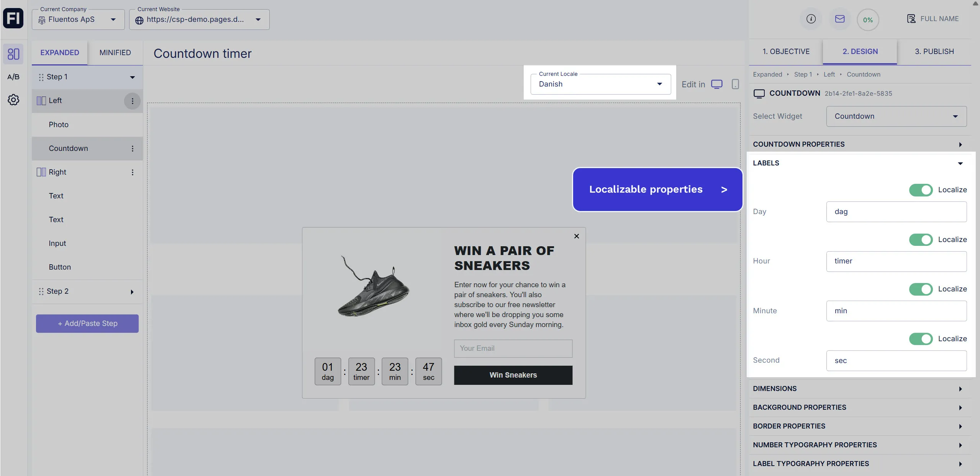Switch to the MINIFIED tab
The width and height of the screenshot is (980, 476).
115,52
